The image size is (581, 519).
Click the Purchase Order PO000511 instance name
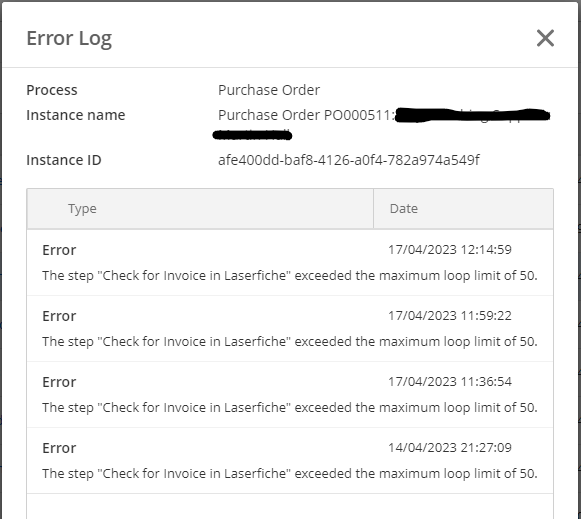305,115
